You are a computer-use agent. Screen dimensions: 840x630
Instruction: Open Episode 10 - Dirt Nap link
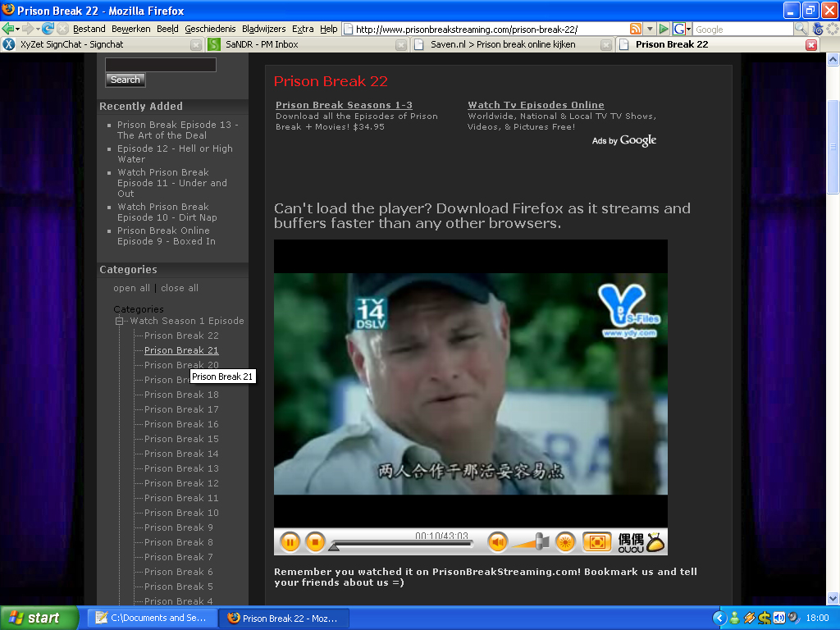(x=167, y=212)
